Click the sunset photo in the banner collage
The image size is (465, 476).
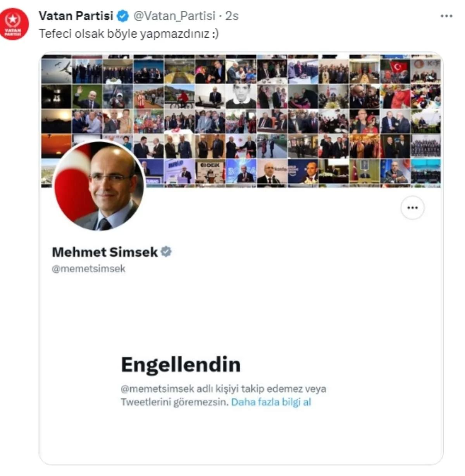click(56, 146)
